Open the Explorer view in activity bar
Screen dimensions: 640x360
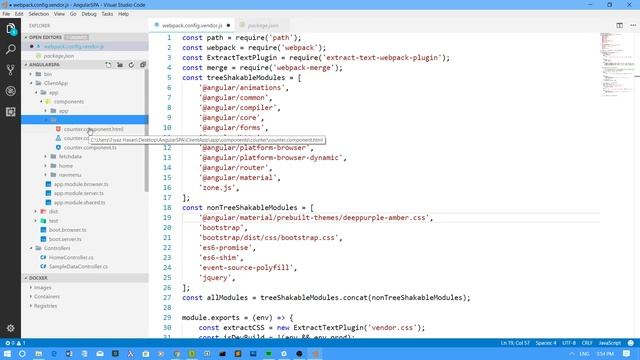pos(11,29)
